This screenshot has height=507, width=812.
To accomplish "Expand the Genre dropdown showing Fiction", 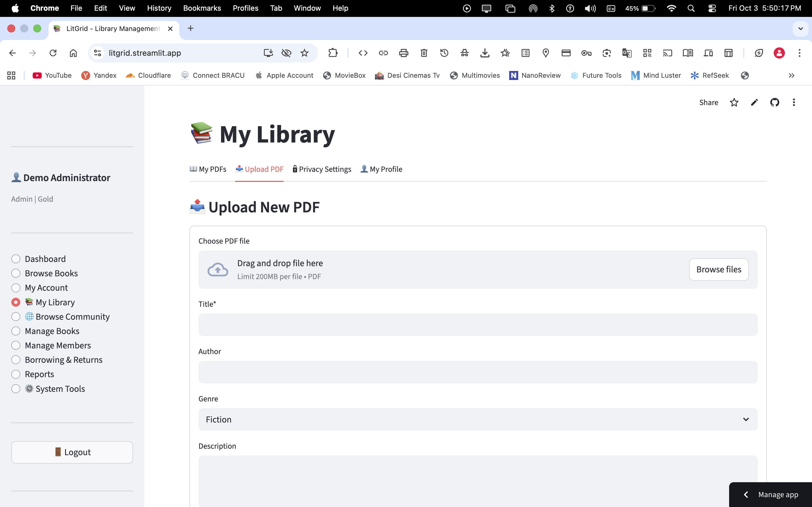I will tap(478, 419).
